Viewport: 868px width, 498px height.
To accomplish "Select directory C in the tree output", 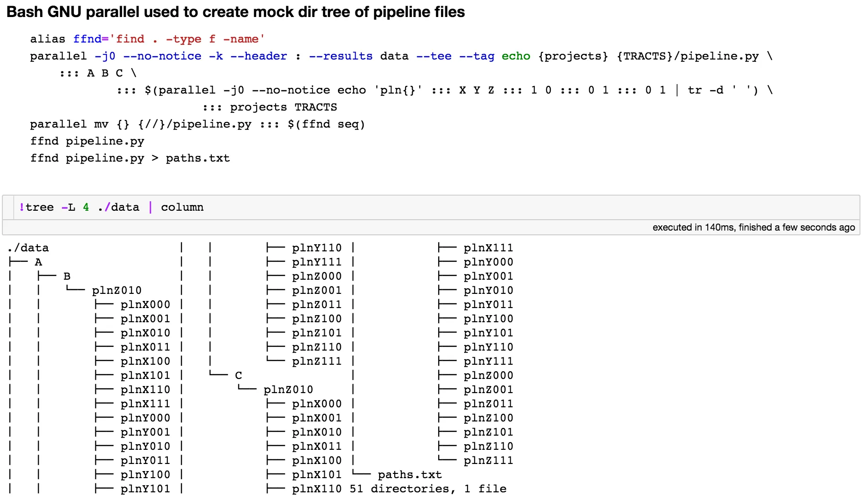I will point(238,376).
